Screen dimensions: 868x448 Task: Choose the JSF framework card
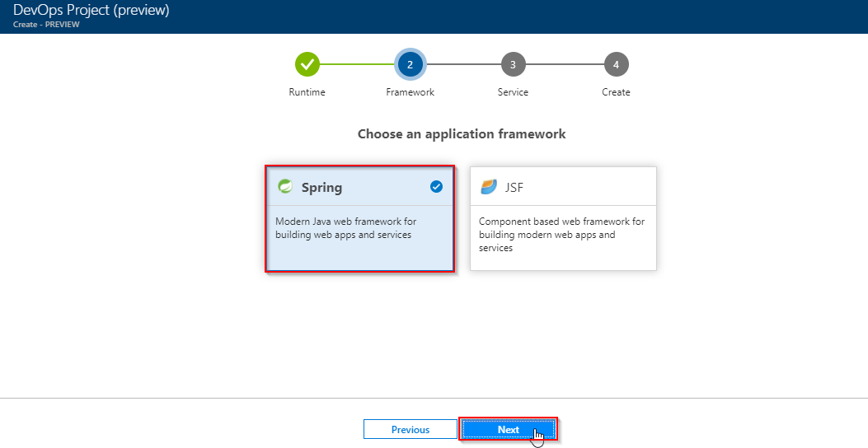coord(563,218)
